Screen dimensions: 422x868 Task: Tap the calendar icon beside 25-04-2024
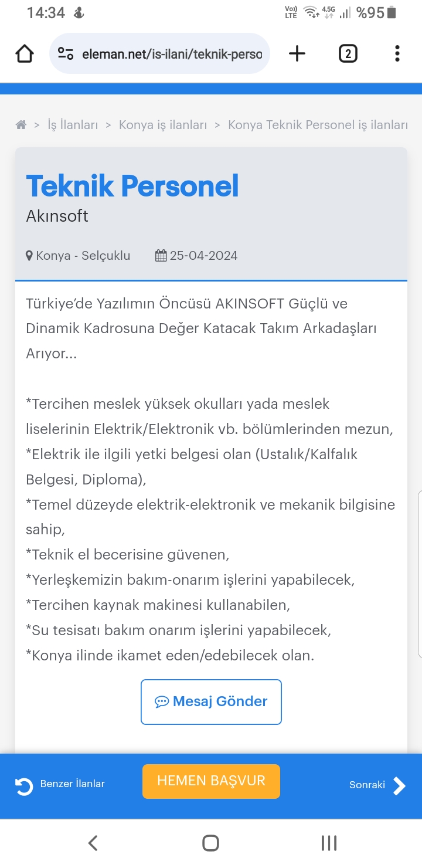[x=161, y=256]
